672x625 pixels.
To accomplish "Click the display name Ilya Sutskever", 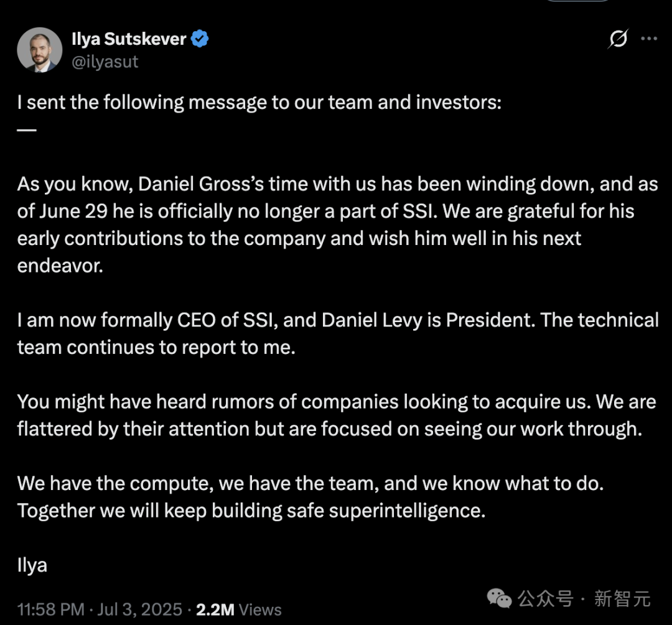I will (129, 39).
